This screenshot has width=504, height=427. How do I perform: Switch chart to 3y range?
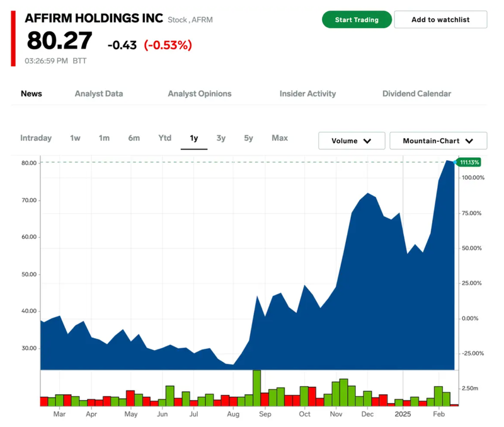tap(221, 138)
